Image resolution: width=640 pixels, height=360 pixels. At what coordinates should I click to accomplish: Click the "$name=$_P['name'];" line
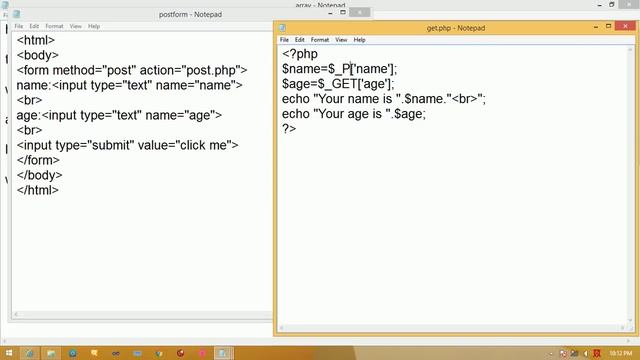[x=339, y=69]
